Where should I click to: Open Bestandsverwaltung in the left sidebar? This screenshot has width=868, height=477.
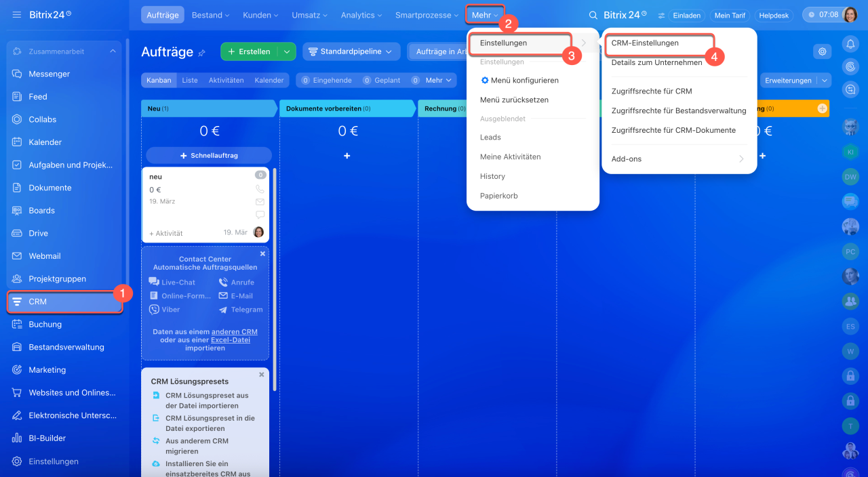pyautogui.click(x=64, y=347)
